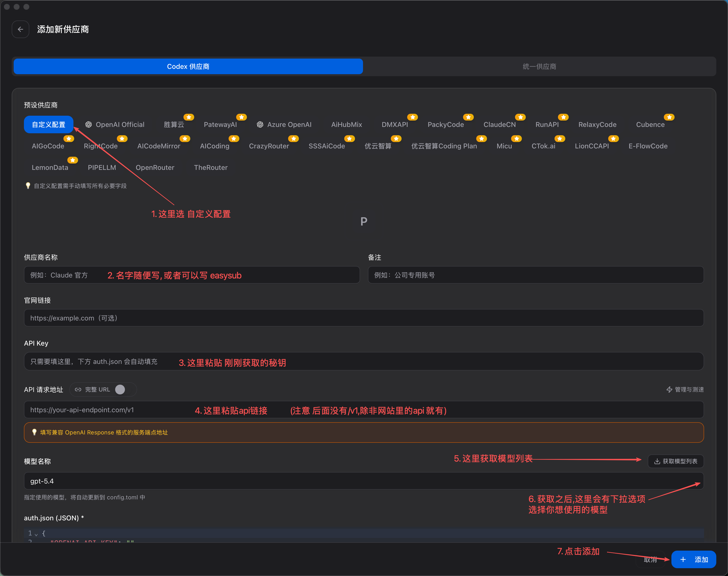Click the download icon on 获取模型列表
The height and width of the screenshot is (576, 728).
pyautogui.click(x=657, y=461)
